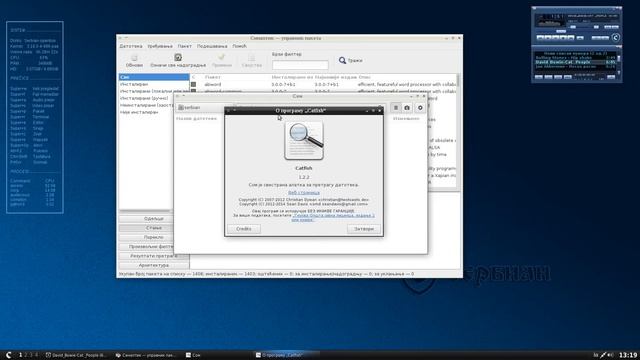Toggle shuffle and repeat buttons in audio player
The image size is (640, 360).
click(x=600, y=38)
